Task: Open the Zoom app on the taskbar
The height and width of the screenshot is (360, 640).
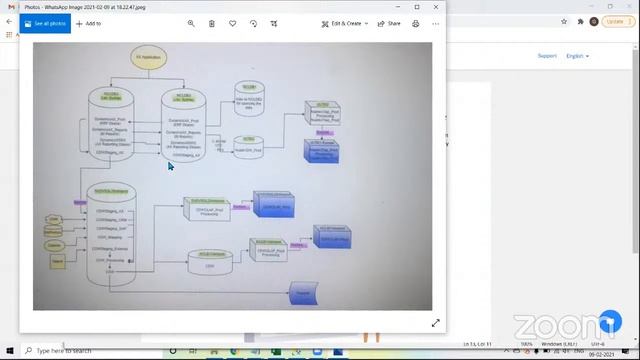Action: tap(317, 351)
